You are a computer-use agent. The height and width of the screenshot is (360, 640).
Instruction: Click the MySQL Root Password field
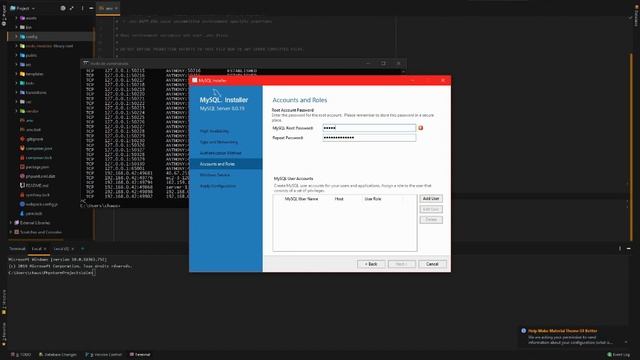click(369, 128)
